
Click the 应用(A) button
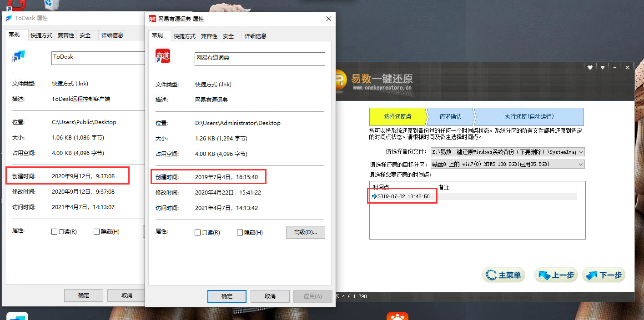coord(312,296)
